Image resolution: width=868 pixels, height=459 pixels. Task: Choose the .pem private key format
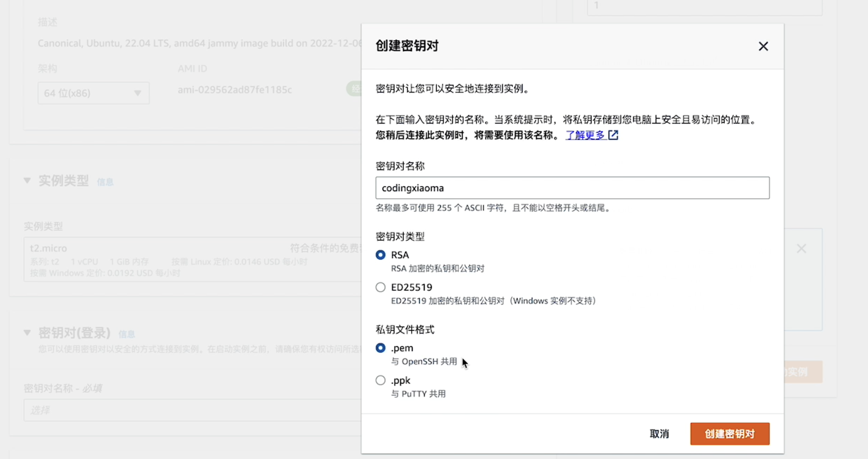(380, 348)
